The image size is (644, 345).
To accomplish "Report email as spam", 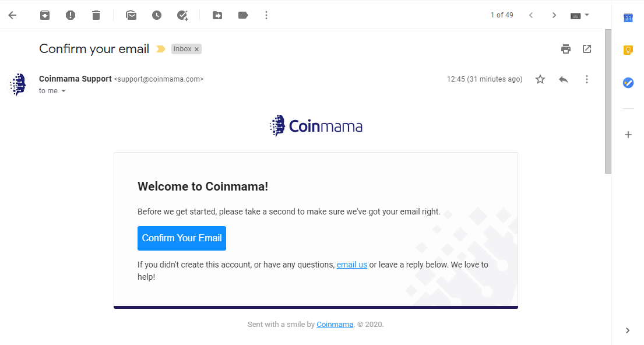I will [71, 15].
